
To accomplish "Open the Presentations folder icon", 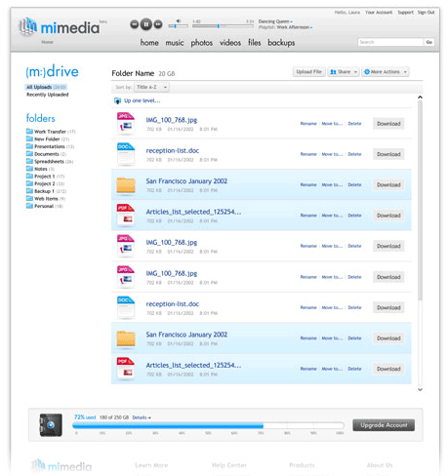I will tap(29, 146).
